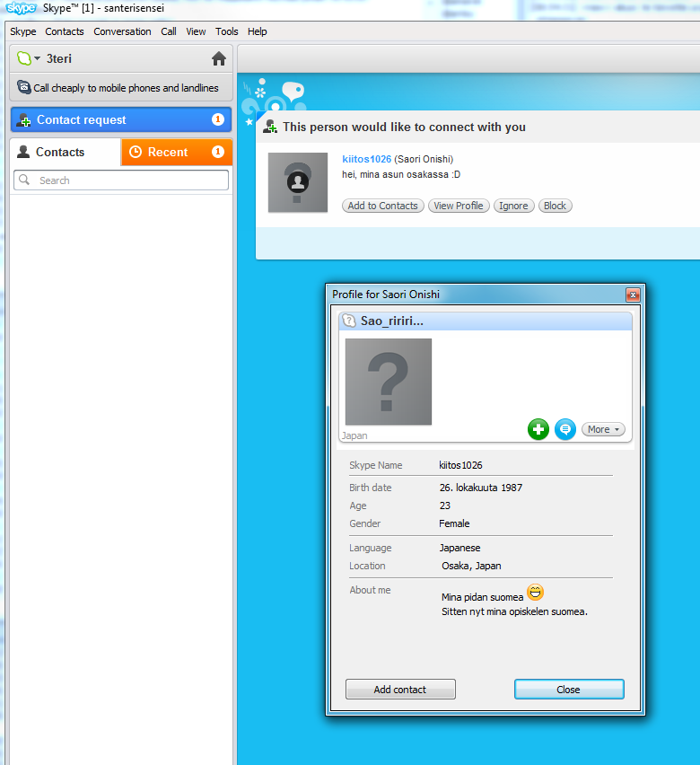700x765 pixels.
Task: Click the kiitos1026 username link
Action: (x=366, y=159)
